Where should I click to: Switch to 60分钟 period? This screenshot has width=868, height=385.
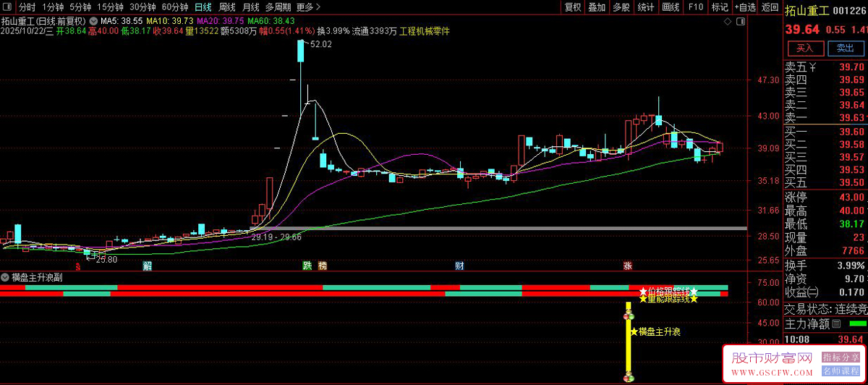point(175,7)
